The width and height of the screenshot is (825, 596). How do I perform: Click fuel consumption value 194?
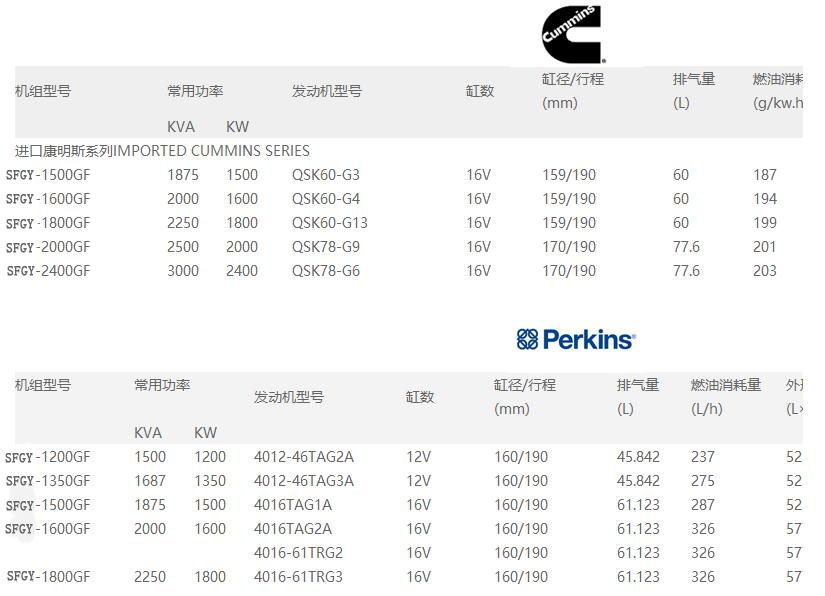coord(764,199)
